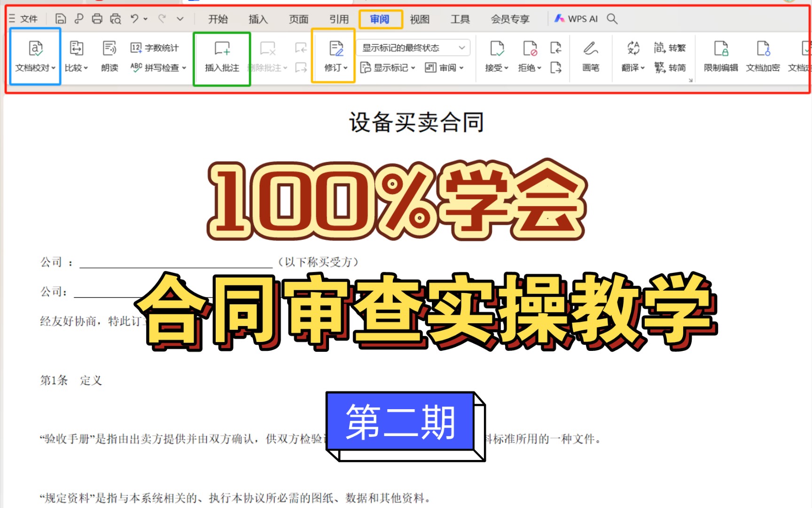
Task: Click the blank line after first 公司
Action: [176, 262]
